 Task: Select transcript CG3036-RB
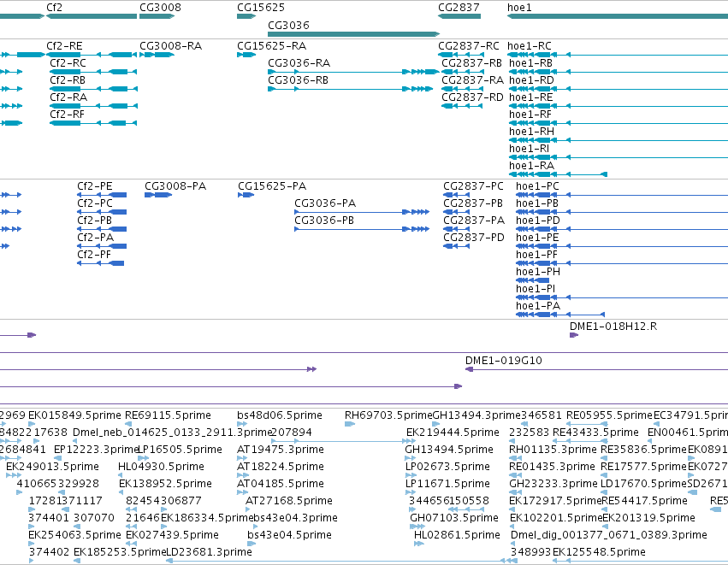298,80
